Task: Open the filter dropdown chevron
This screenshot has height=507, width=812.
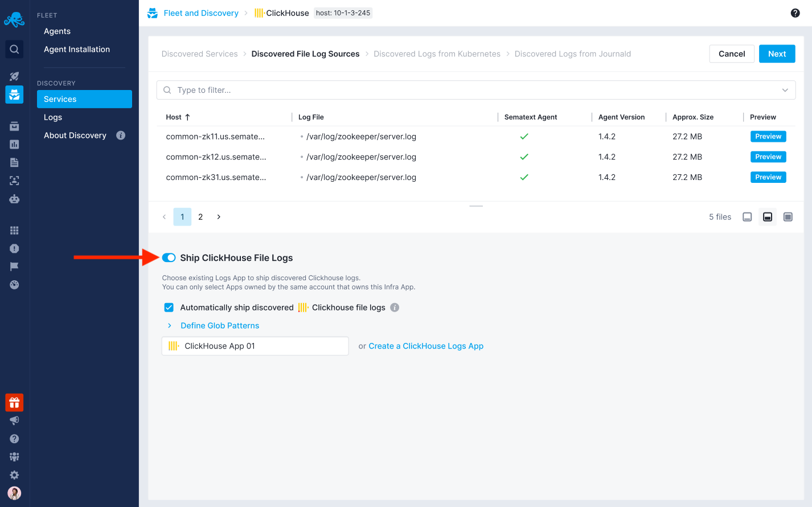Action: (x=785, y=90)
